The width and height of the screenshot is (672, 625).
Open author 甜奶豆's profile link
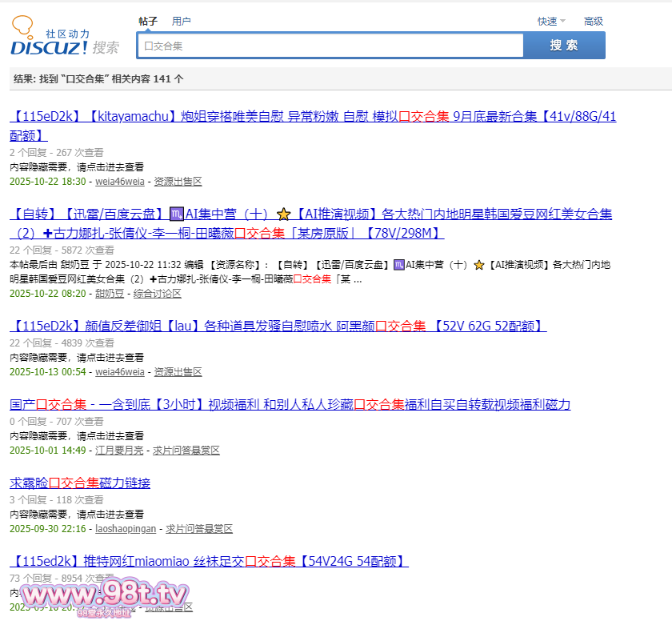click(x=110, y=294)
